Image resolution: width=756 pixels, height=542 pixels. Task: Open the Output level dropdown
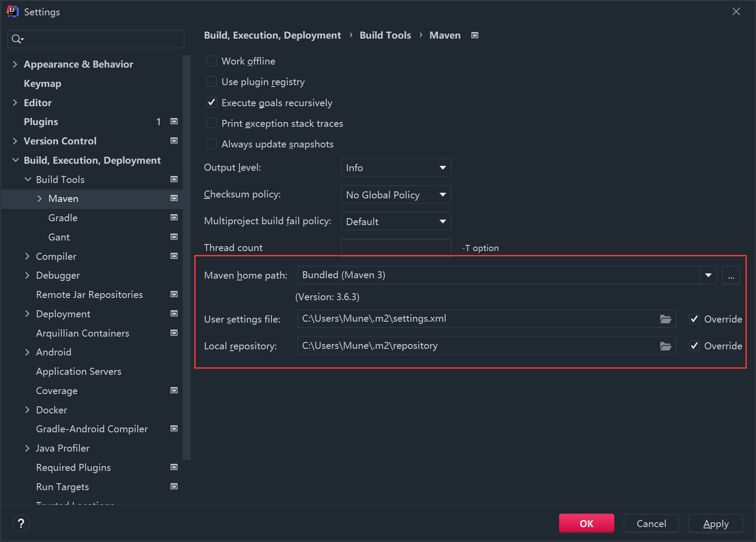tap(396, 168)
